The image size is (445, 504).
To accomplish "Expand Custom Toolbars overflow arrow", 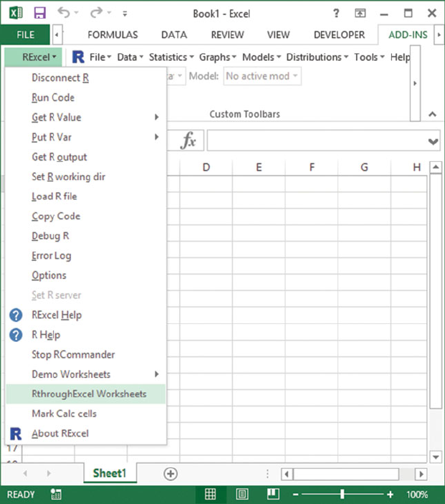I will tap(415, 83).
